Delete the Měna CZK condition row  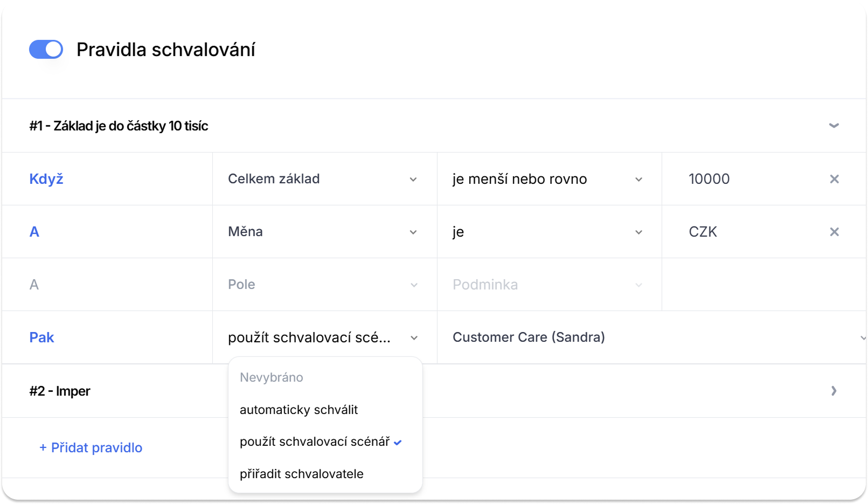(834, 232)
